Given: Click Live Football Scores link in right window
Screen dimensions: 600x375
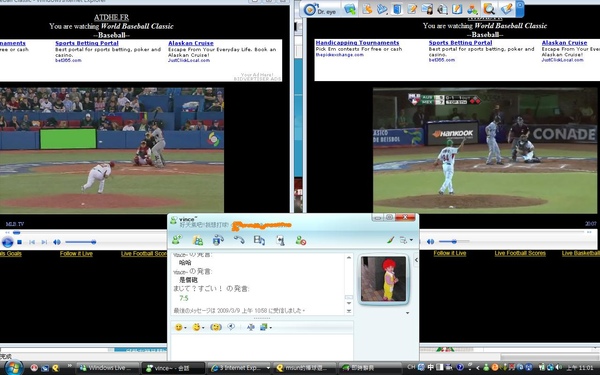Looking at the screenshot, I should pyautogui.click(x=519, y=253).
